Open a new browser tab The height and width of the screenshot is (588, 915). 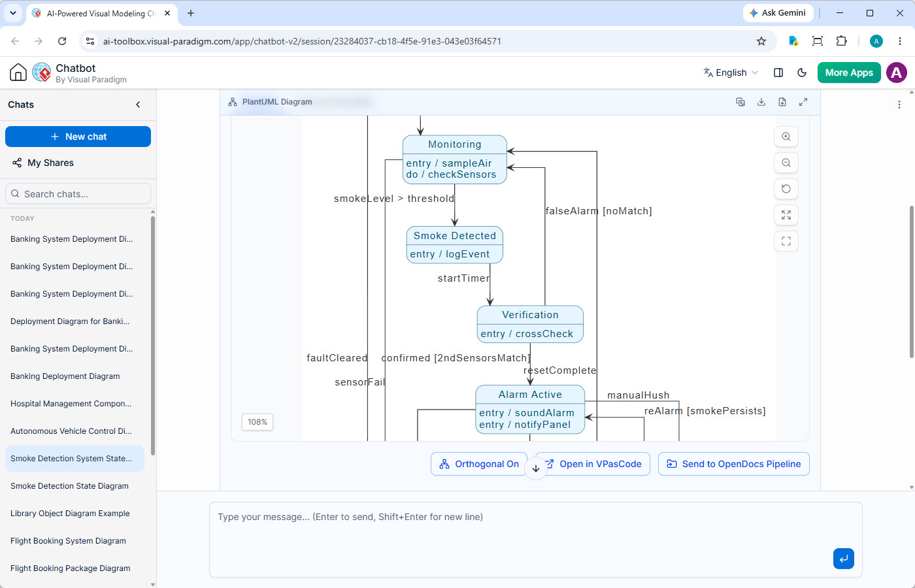[x=191, y=13]
